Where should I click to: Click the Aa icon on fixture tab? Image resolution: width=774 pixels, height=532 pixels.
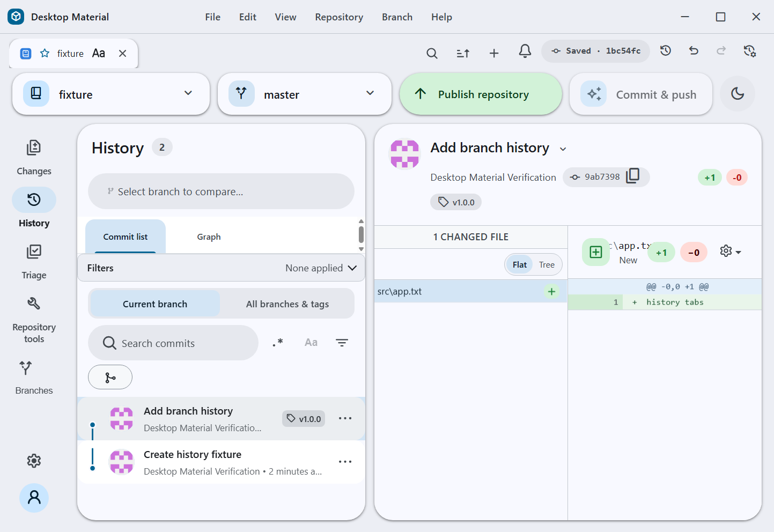pyautogui.click(x=99, y=53)
